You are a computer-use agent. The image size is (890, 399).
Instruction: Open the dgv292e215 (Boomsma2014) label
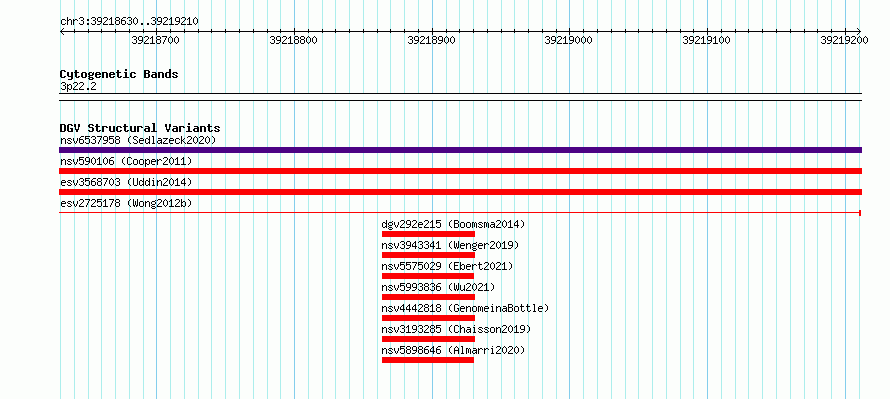(454, 224)
